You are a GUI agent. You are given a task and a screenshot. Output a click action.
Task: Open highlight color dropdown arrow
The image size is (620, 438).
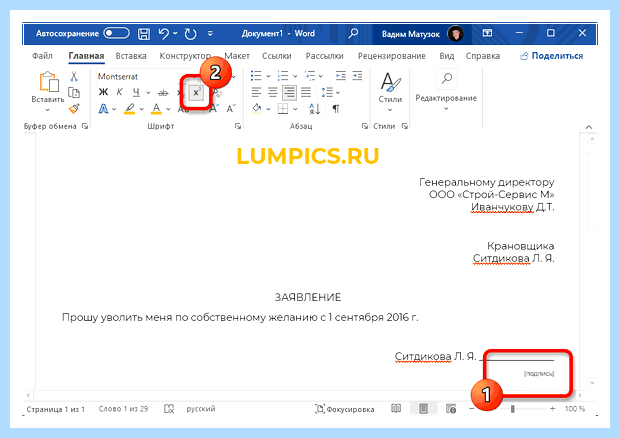pos(142,109)
